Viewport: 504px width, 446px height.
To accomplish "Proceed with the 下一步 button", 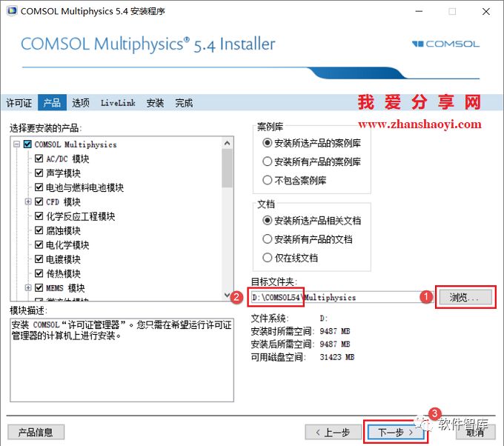I will click(x=396, y=432).
